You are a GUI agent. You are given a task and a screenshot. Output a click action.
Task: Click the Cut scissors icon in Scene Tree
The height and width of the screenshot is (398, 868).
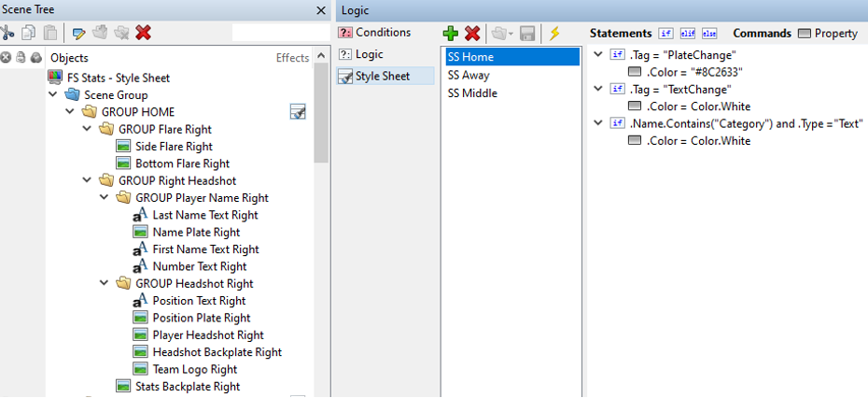coord(8,33)
